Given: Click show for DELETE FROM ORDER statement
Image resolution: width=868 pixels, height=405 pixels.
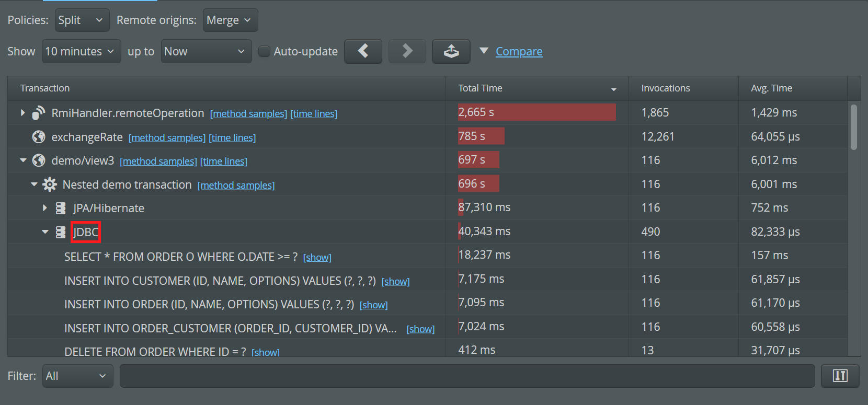Looking at the screenshot, I should tap(266, 352).
